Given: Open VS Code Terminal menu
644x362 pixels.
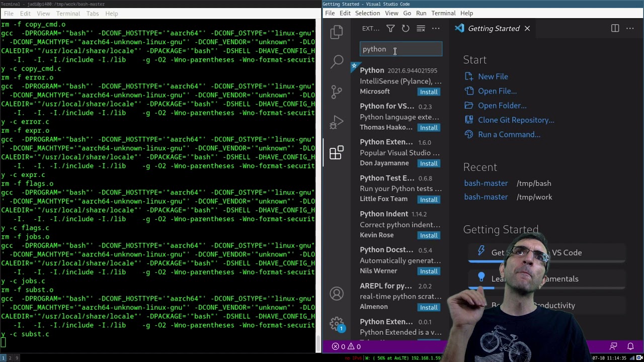Looking at the screenshot, I should pos(443,13).
